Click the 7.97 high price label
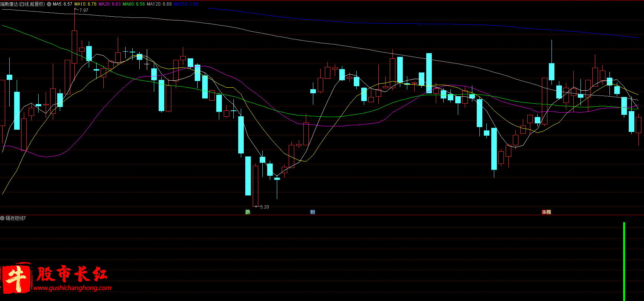The width and height of the screenshot is (644, 301). (84, 10)
